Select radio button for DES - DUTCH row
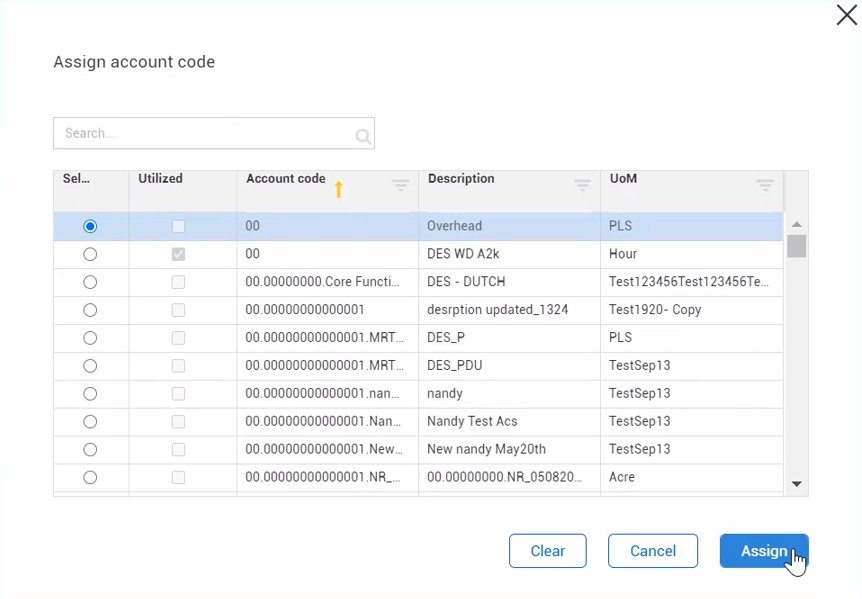 point(90,282)
